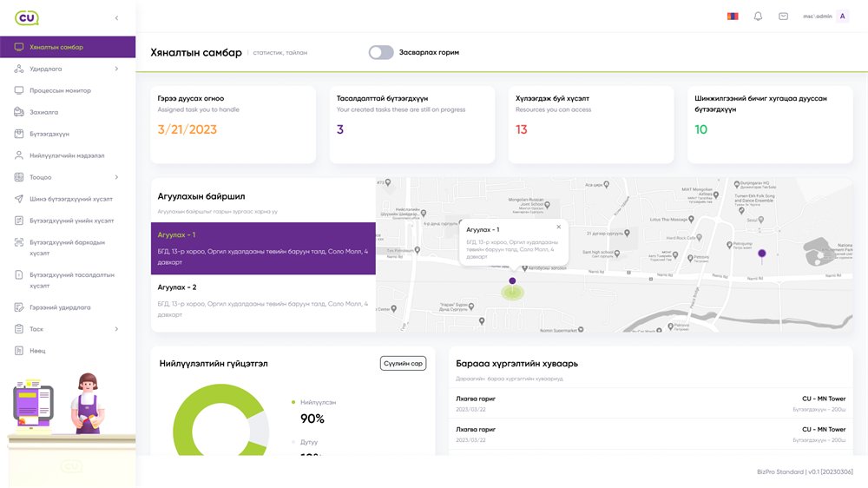Click Бүтээгдэхүүний тасалдалтын хүсэлт icon

click(19, 274)
